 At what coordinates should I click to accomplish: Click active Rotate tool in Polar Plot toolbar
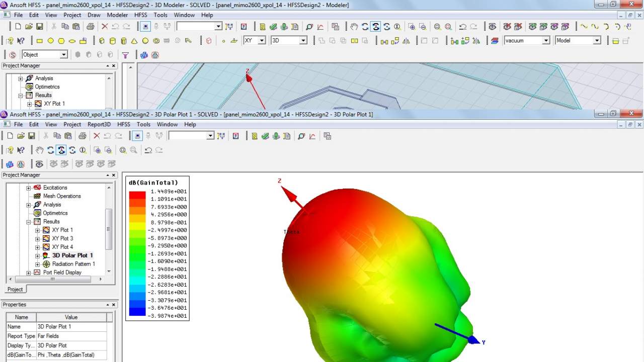click(x=61, y=150)
